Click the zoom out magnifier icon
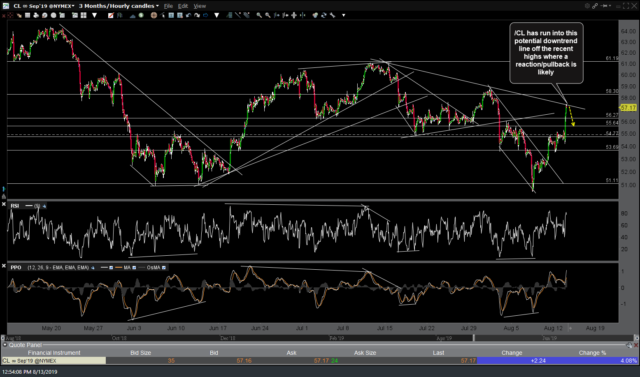The image size is (640, 377). pos(267,16)
